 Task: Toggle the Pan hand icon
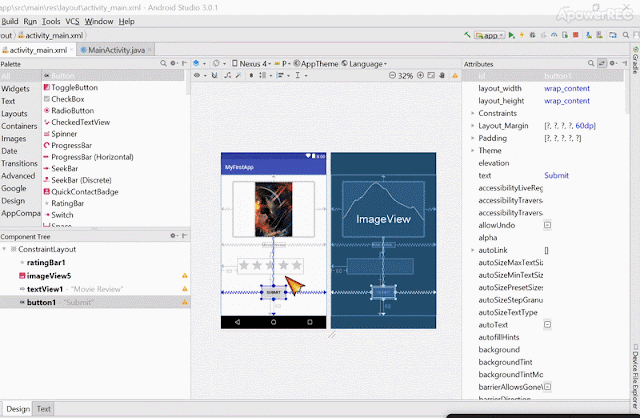(442, 76)
